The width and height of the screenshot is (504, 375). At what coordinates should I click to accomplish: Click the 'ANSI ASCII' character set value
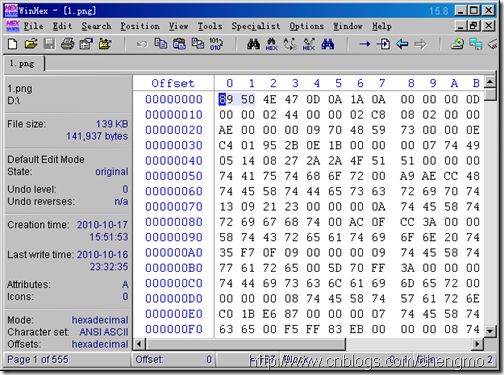[104, 332]
